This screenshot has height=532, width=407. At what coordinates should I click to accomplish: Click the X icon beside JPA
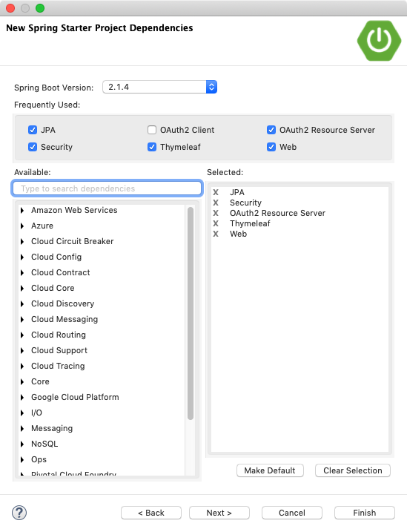(x=216, y=192)
